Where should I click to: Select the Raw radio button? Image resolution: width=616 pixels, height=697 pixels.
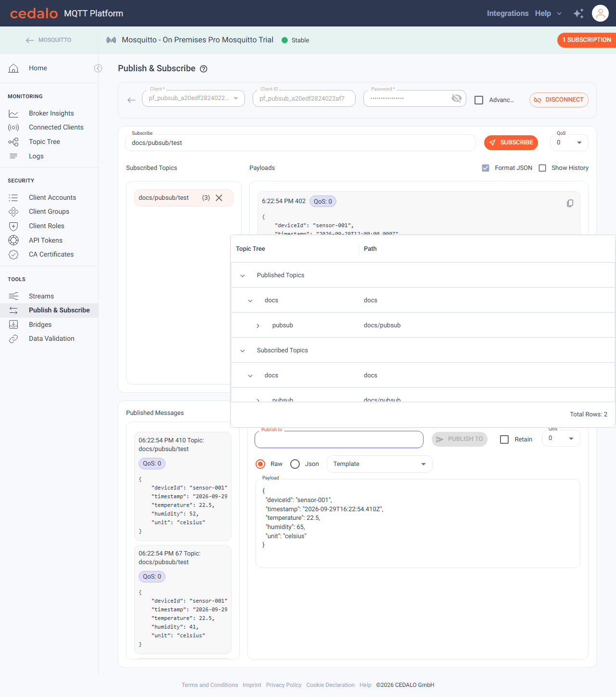click(260, 464)
